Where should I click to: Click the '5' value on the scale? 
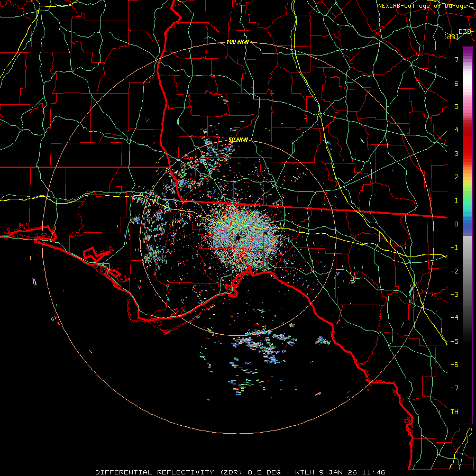[x=456, y=106]
